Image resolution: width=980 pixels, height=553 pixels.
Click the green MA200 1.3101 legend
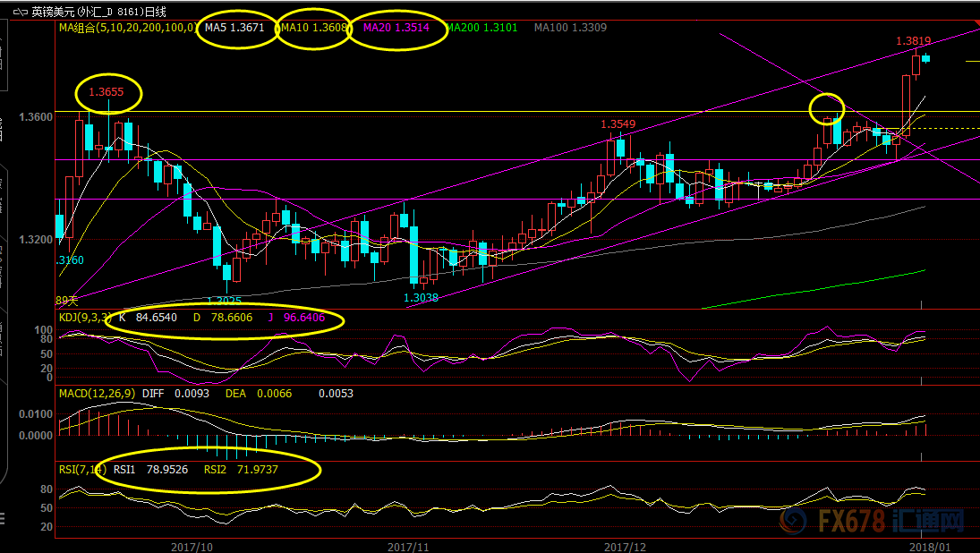(481, 28)
